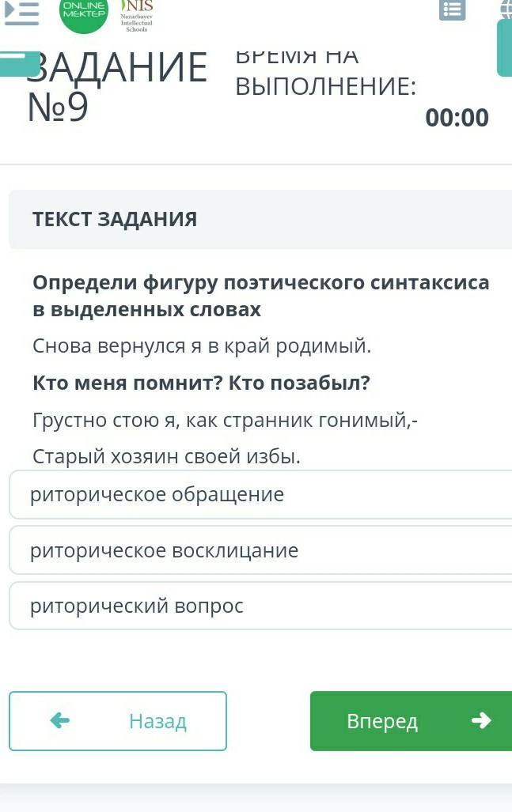Expand the teal panel on right edge
The image size is (512, 812).
[x=504, y=47]
